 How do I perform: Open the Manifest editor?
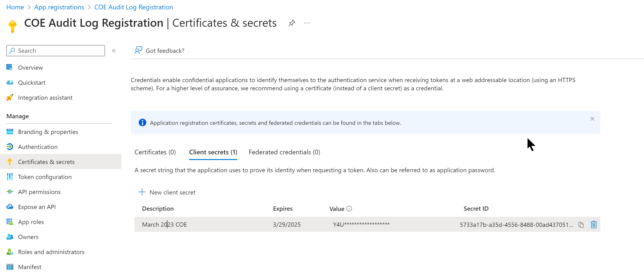pyautogui.click(x=30, y=267)
